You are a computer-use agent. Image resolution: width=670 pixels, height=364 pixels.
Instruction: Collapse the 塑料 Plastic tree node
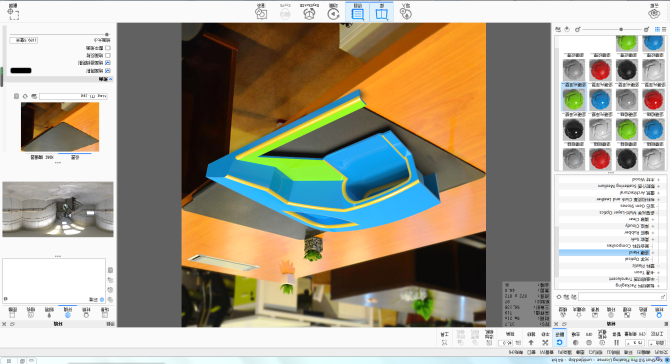pos(658,266)
